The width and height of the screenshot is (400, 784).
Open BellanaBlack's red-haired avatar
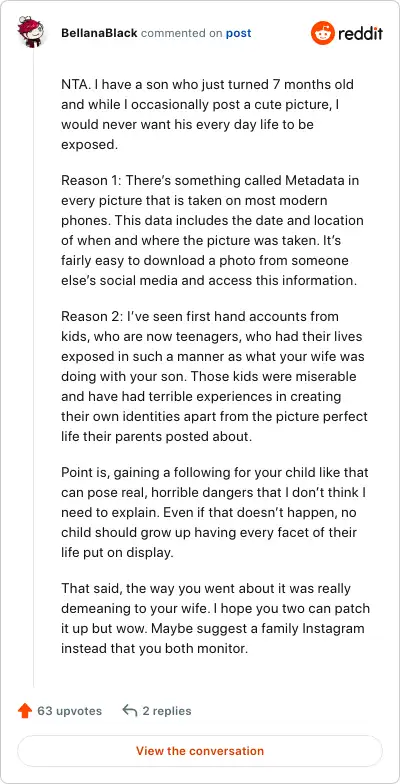pyautogui.click(x=32, y=32)
